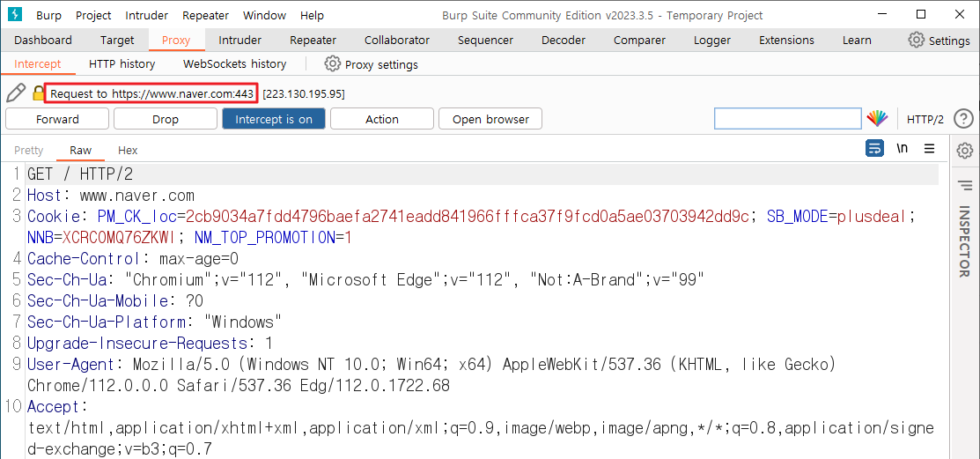This screenshot has width=980, height=459.
Task: Open the help question mark icon
Action: tap(963, 118)
